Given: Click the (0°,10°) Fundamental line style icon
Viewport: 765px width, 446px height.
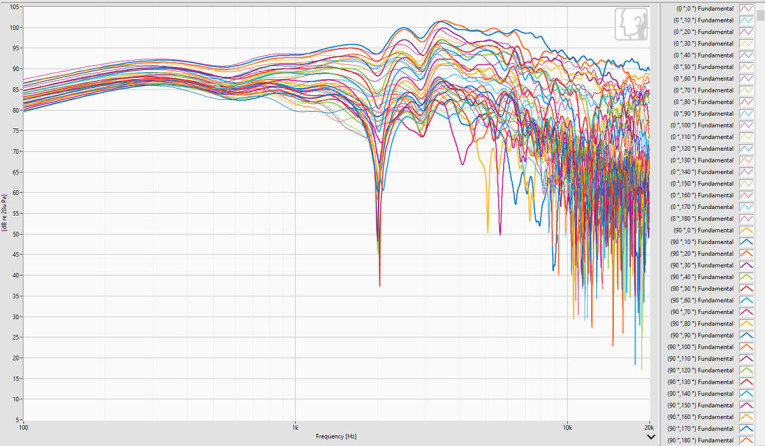Looking at the screenshot, I should coord(746,20).
